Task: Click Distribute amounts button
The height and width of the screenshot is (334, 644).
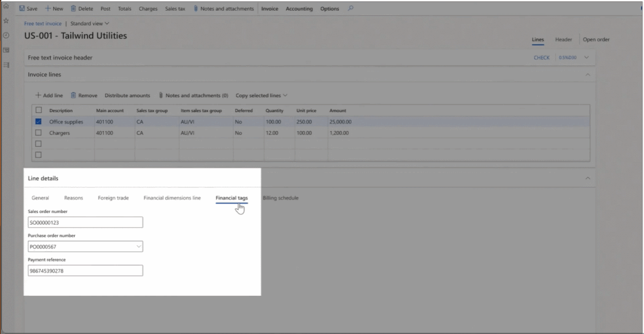Action: (x=127, y=95)
